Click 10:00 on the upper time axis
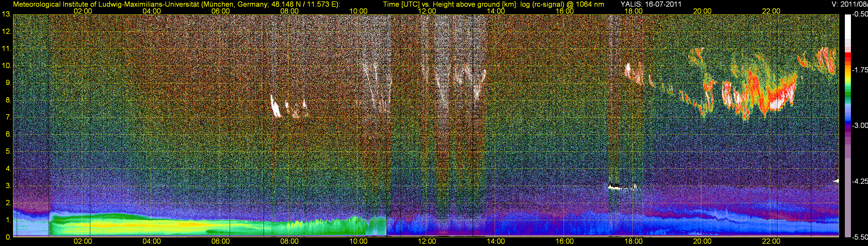 (358, 11)
